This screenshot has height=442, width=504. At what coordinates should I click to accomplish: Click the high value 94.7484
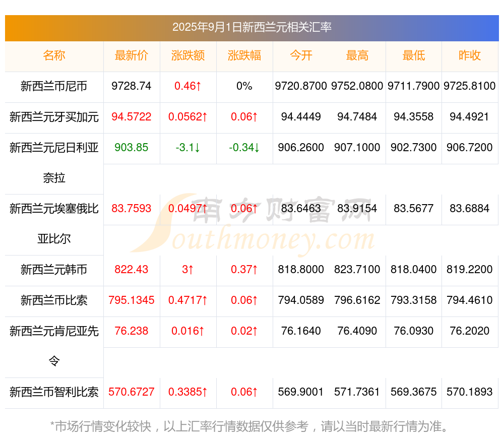(x=357, y=117)
